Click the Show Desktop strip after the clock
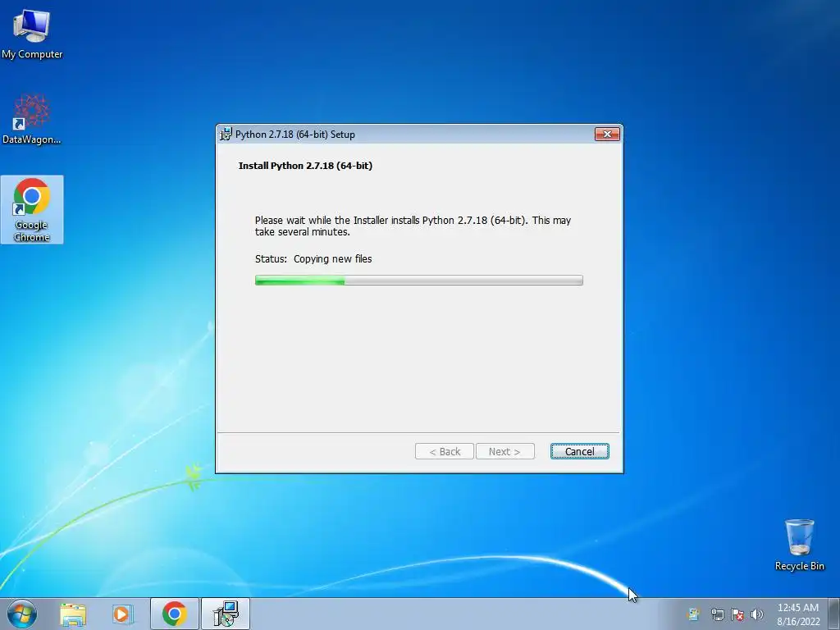Screen dimensions: 840x630 point(834,614)
